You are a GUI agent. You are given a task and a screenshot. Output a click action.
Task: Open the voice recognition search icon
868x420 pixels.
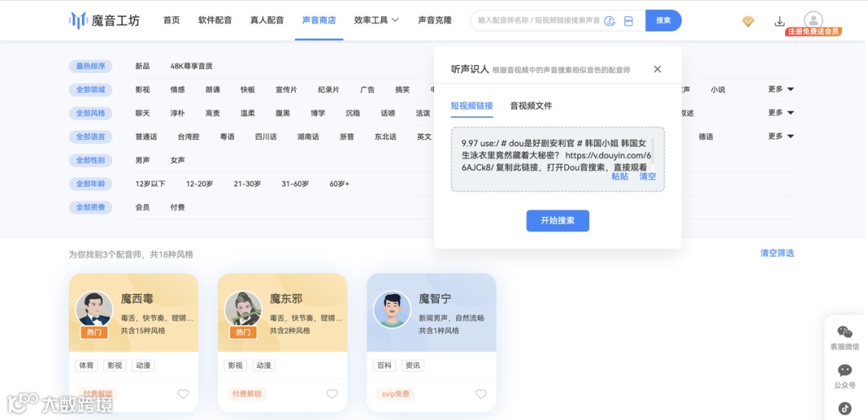coord(609,20)
